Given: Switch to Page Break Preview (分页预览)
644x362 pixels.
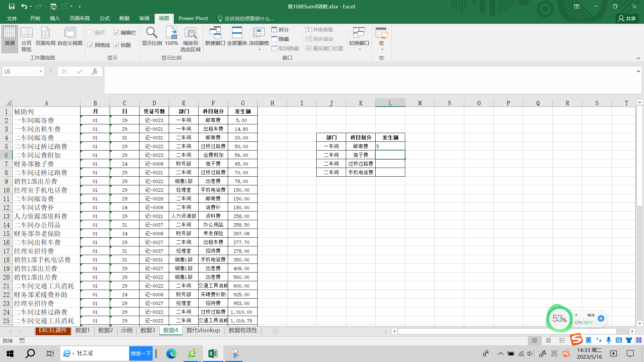Looking at the screenshot, I should 26,40.
